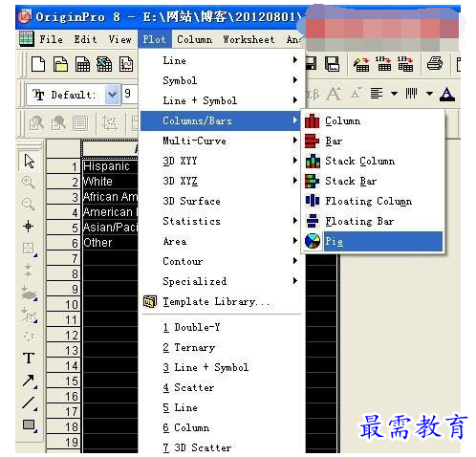Select the Zoom In magnifier tool
476x457 pixels.
tap(29, 183)
